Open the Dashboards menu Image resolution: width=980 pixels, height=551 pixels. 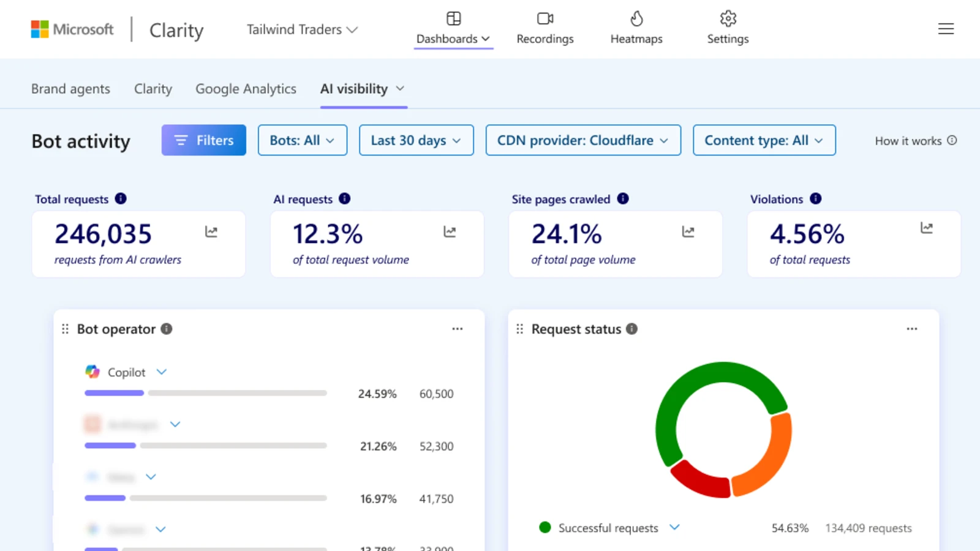pos(453,29)
